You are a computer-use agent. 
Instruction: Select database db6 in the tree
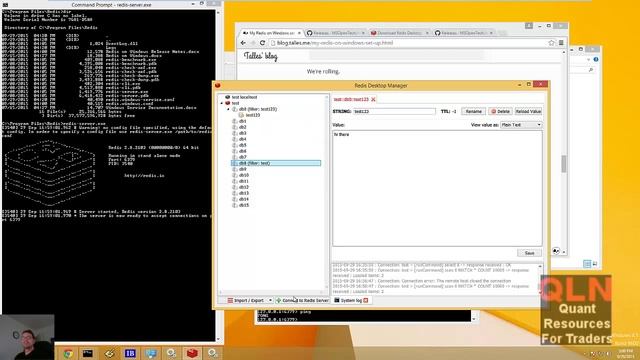[242, 151]
